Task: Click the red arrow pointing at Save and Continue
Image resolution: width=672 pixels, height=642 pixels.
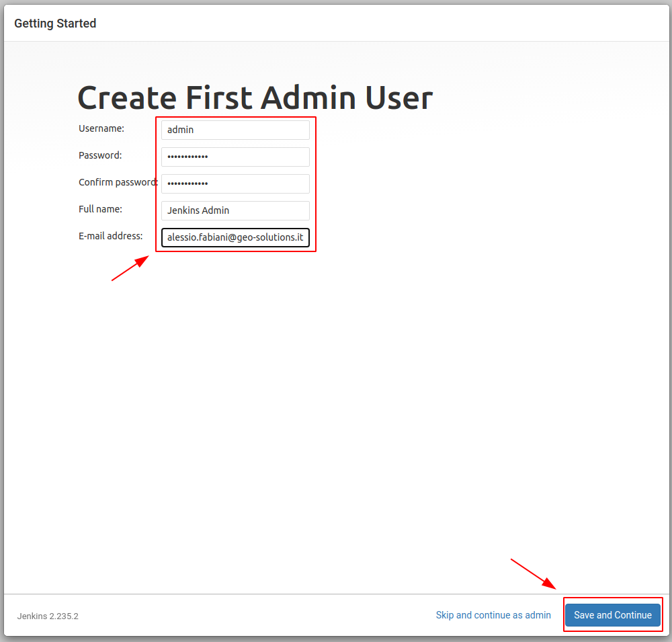Action: coord(534,573)
